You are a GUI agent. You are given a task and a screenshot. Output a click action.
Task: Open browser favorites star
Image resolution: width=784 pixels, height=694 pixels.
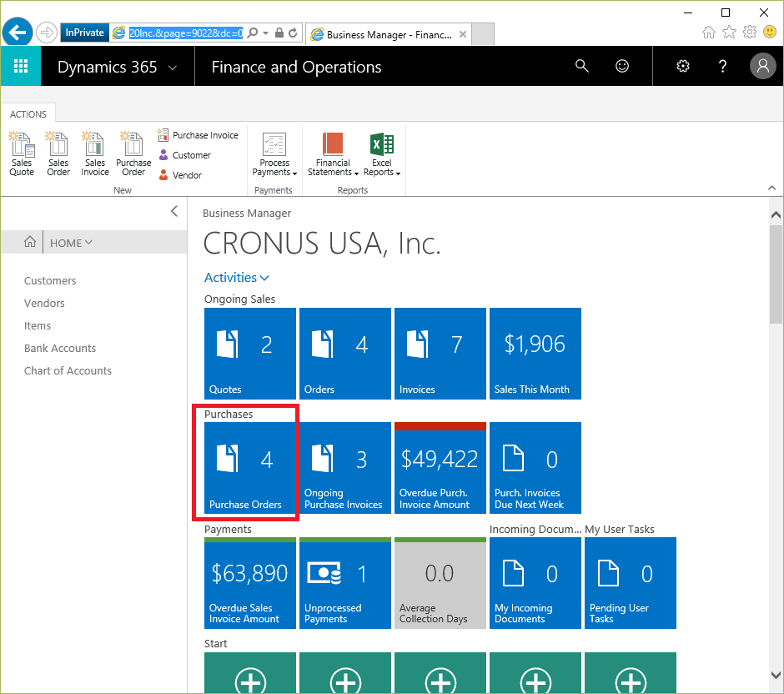point(730,33)
